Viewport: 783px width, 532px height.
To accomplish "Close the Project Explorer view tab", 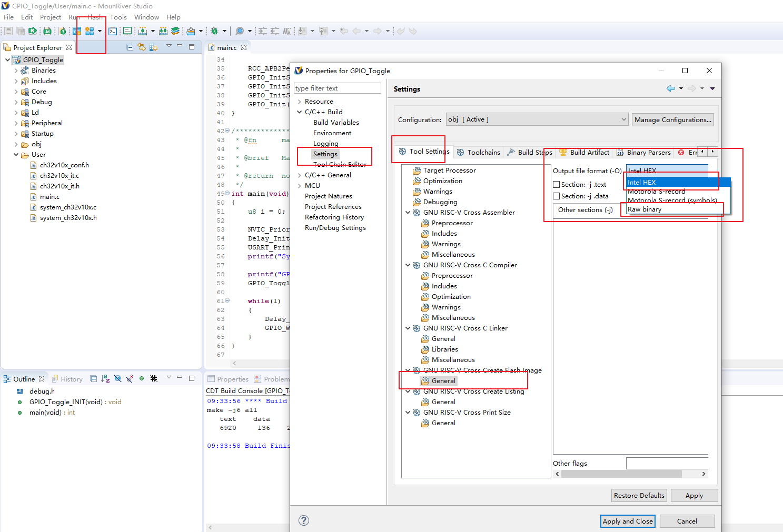I will (69, 47).
